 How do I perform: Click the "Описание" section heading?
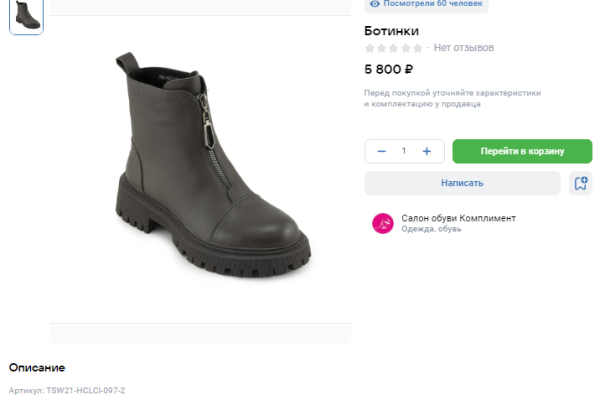(x=37, y=368)
